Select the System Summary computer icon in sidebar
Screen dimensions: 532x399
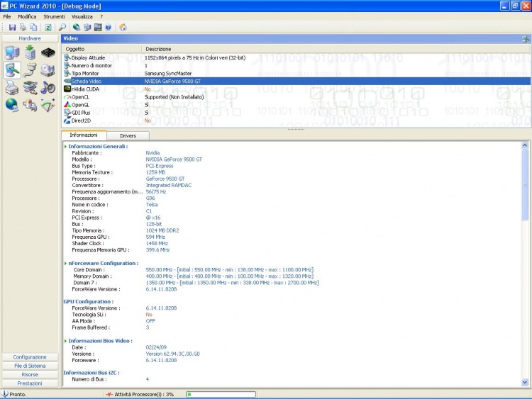[x=12, y=52]
